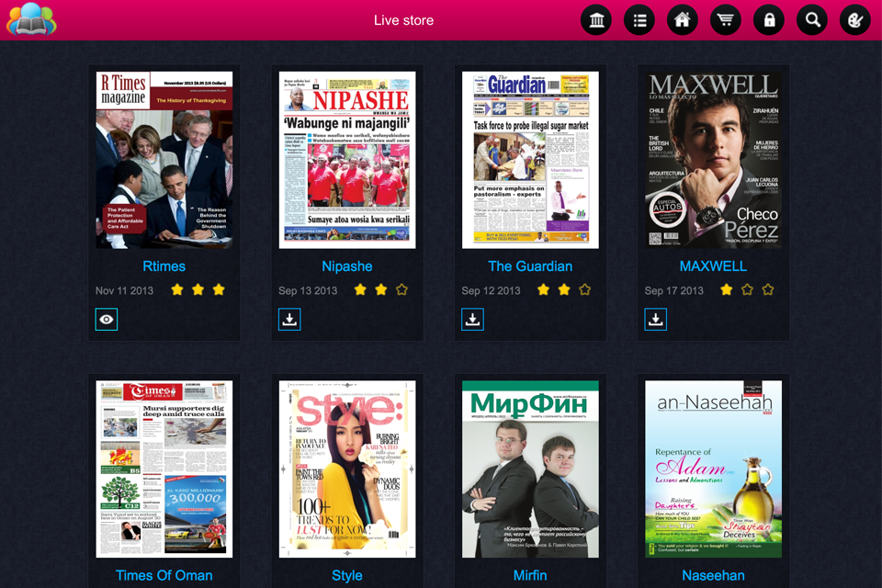Open the library building icon
Screen dimensions: 882x588
click(x=596, y=20)
